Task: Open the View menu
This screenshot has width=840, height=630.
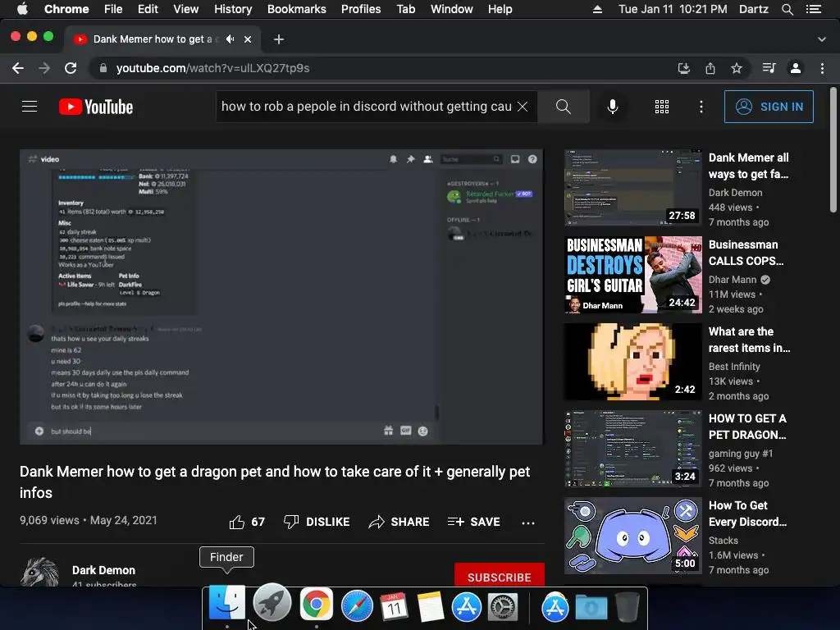Action: tap(186, 9)
